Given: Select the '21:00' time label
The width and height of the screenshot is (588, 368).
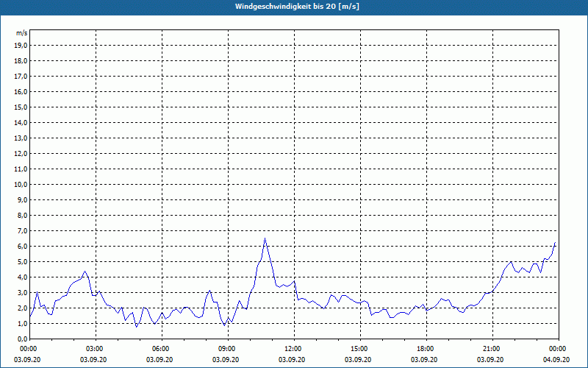Looking at the screenshot, I should (x=492, y=349).
